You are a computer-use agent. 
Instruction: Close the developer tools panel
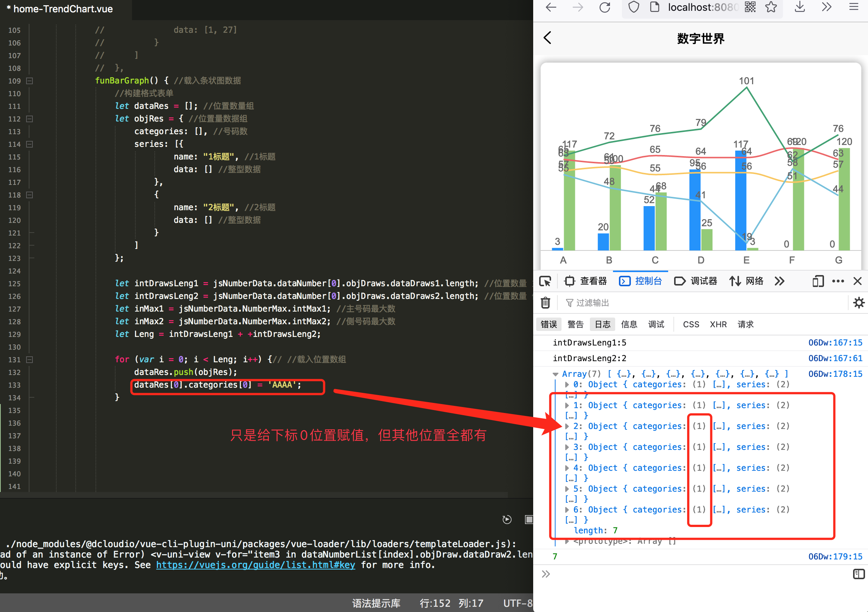tap(858, 281)
